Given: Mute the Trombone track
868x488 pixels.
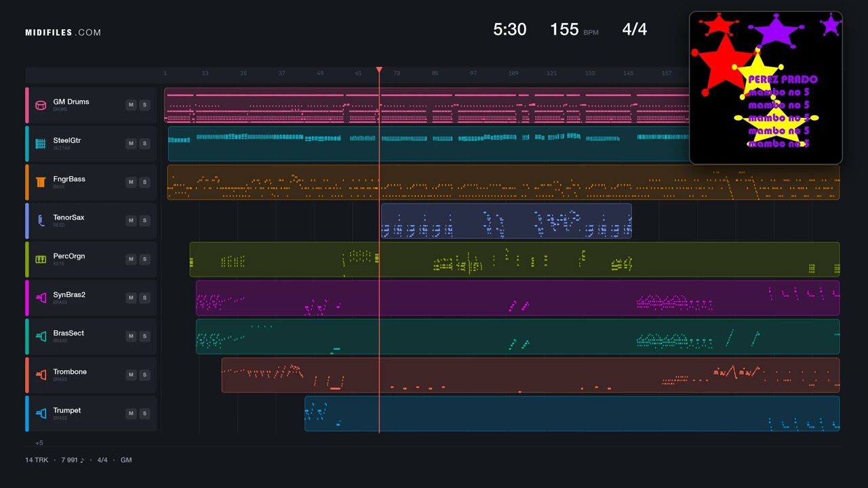Looking at the screenshot, I should click(131, 375).
